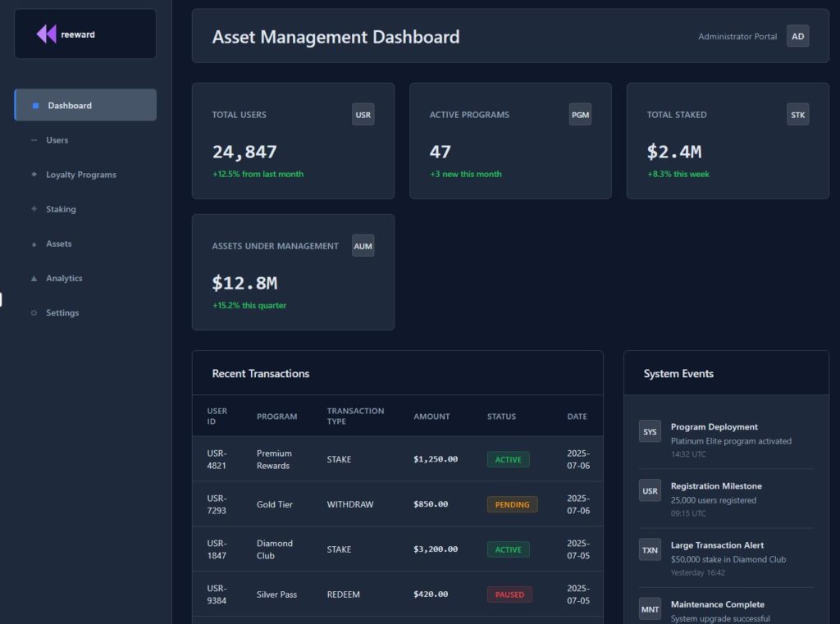Viewport: 840px width, 624px height.
Task: Click the Dashboard square icon in sidebar
Action: point(35,106)
